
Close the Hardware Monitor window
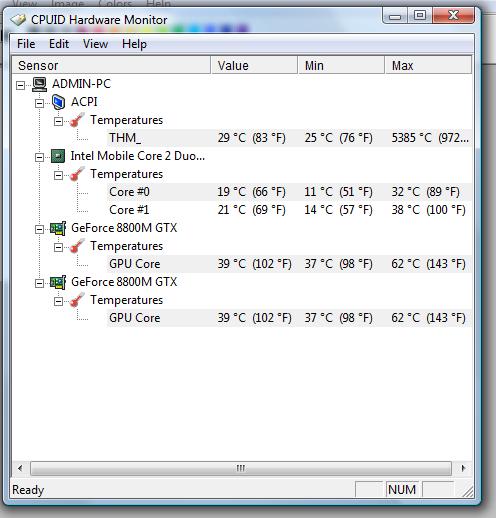tap(453, 15)
